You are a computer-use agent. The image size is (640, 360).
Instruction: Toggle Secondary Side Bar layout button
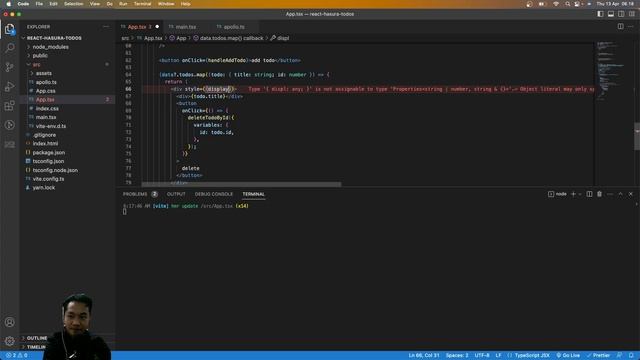(621, 14)
